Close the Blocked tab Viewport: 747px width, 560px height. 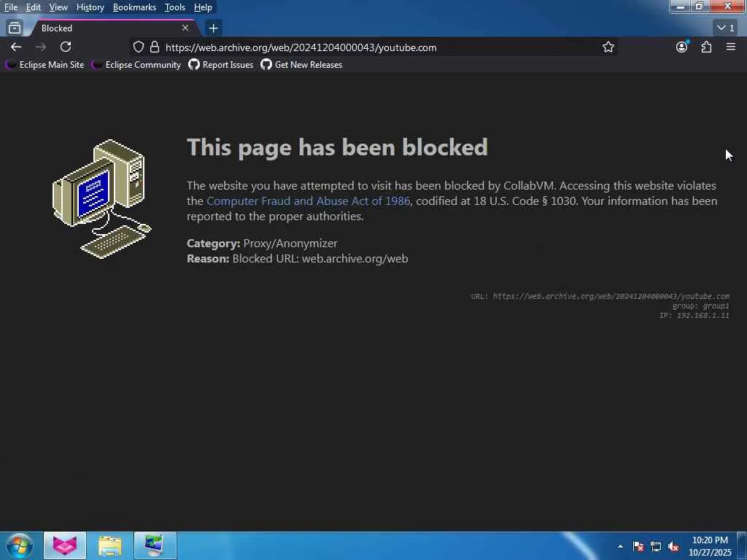click(x=185, y=28)
